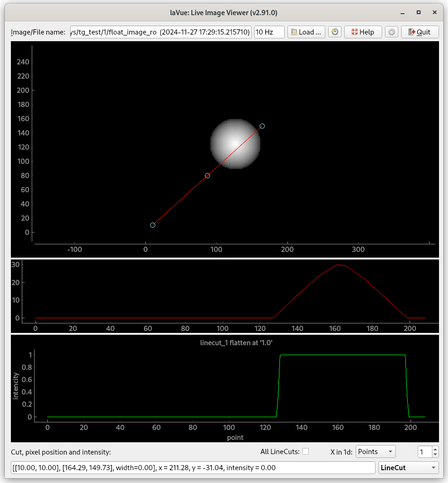Screen dimensions: 448x483
Task: Open the LineCut tool selector dropdown
Action: 408,467
